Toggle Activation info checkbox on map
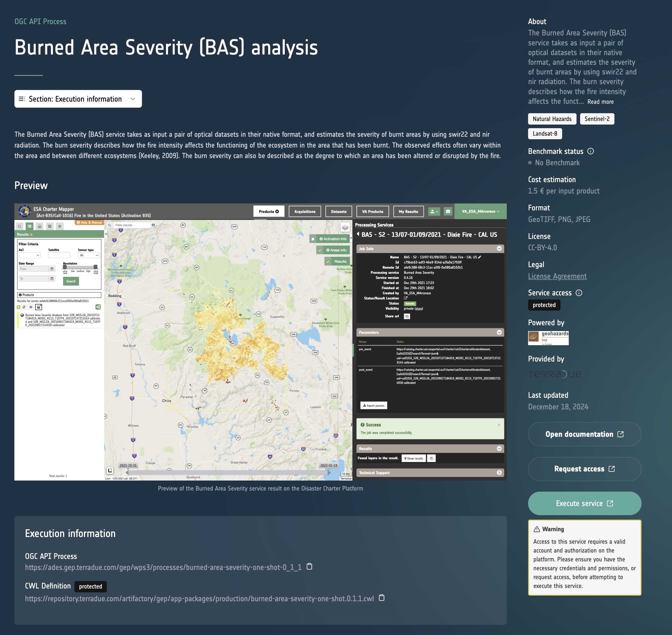Viewport: 672px width, 635px height. (313, 239)
